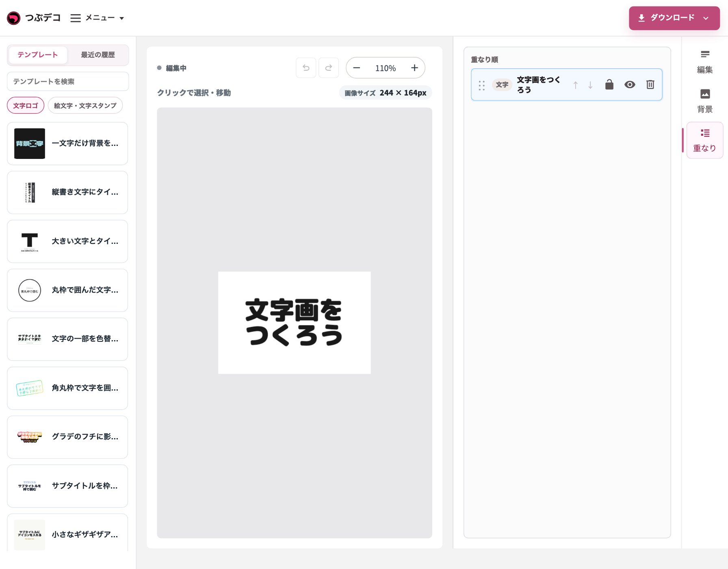Choose the 一文字だけ背景を template
This screenshot has width=728, height=569.
click(x=67, y=143)
